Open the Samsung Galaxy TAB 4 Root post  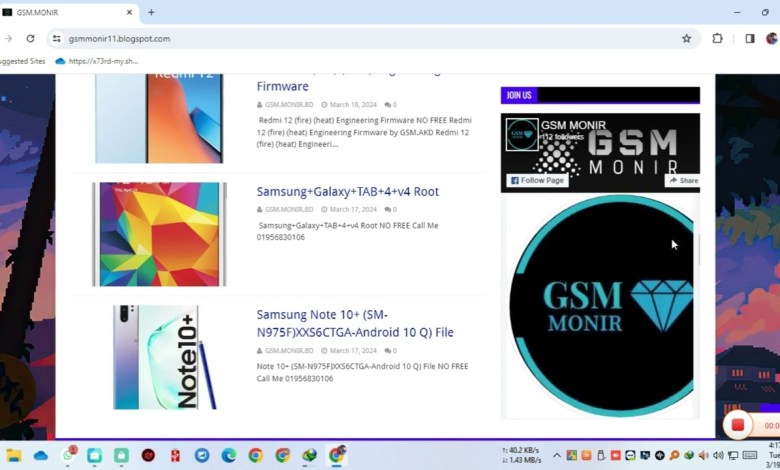[347, 191]
